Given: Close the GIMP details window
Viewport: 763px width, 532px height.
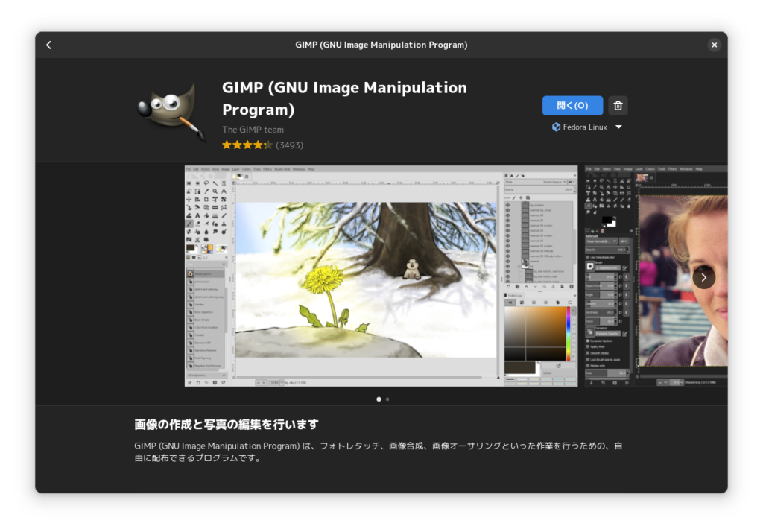Looking at the screenshot, I should click(x=714, y=45).
